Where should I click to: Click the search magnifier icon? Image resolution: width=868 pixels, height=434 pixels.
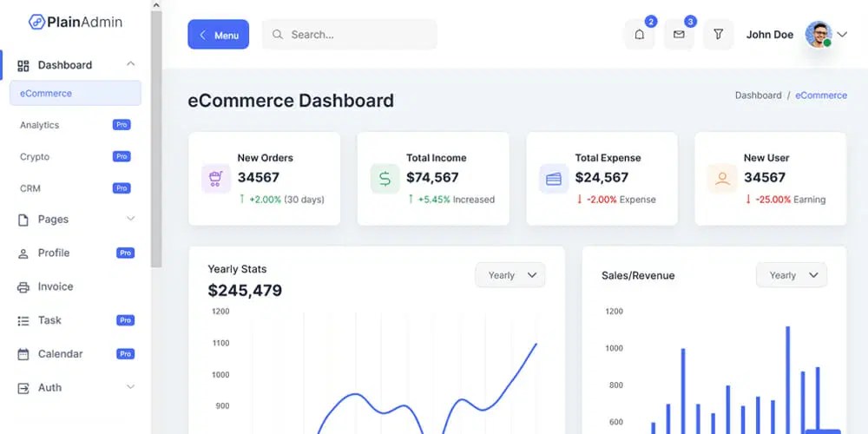(278, 35)
